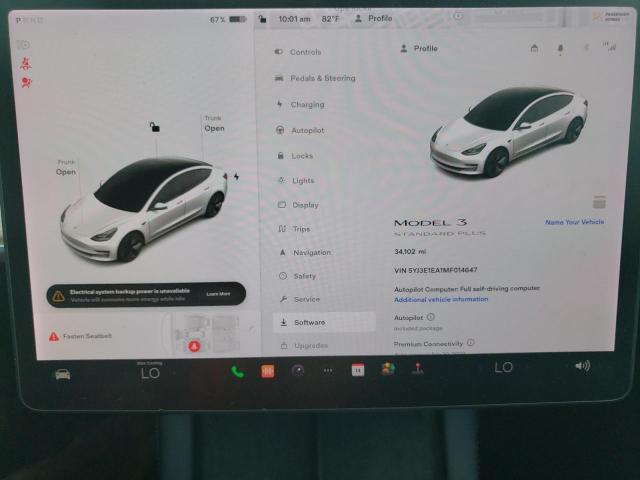Open Autopilot settings

[300, 131]
